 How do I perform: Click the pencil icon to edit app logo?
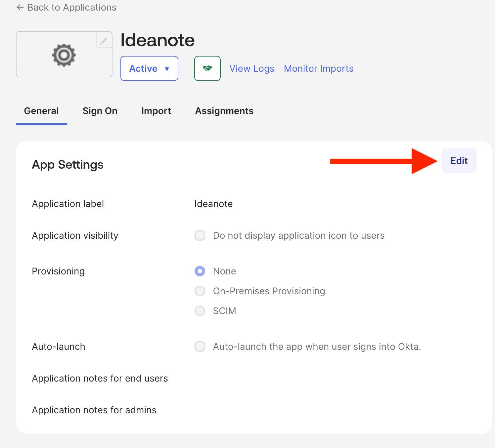(x=104, y=41)
